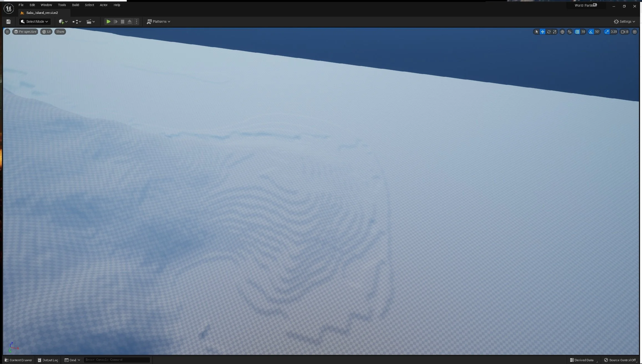
Task: Click the surface snapping icon
Action: 570,32
